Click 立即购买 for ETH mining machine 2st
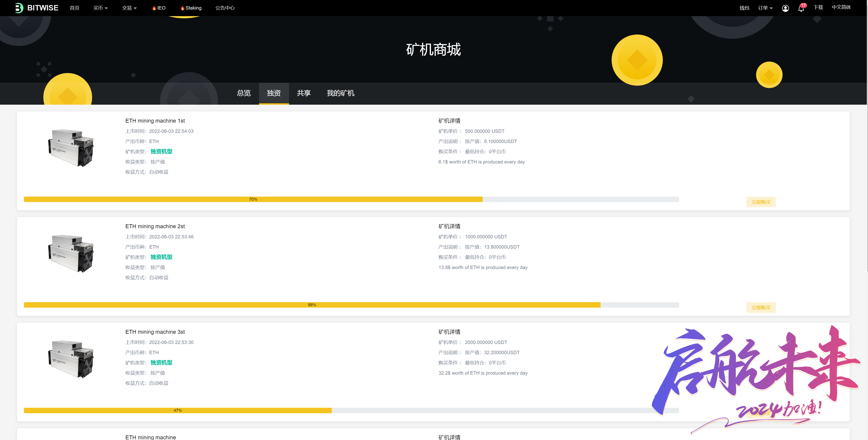 pos(761,308)
